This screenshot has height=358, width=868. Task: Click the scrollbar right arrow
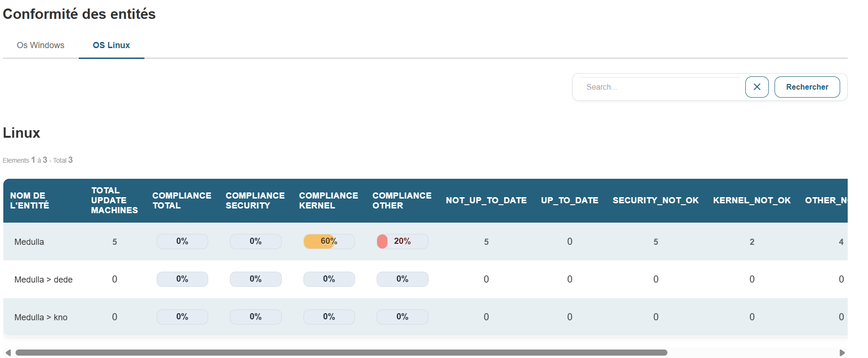(x=842, y=352)
